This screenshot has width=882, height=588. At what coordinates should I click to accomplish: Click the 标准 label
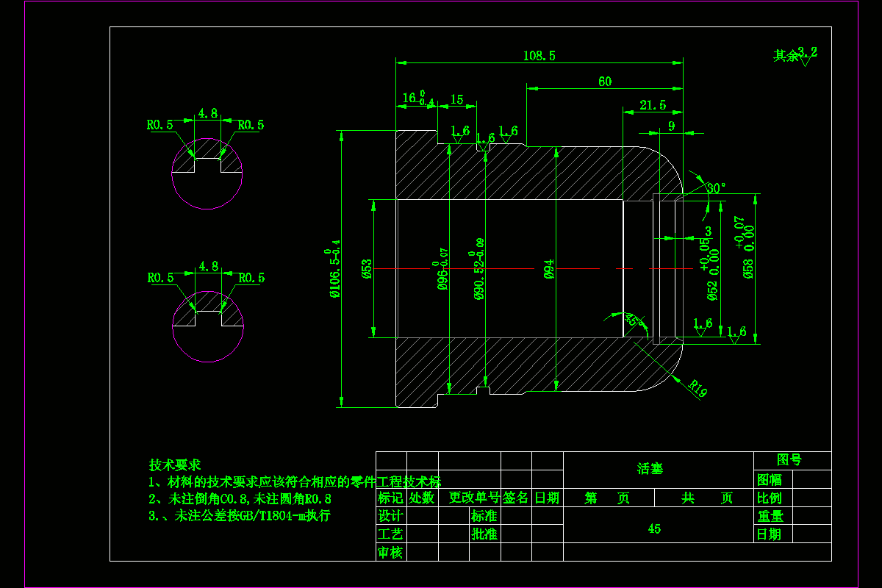[484, 516]
